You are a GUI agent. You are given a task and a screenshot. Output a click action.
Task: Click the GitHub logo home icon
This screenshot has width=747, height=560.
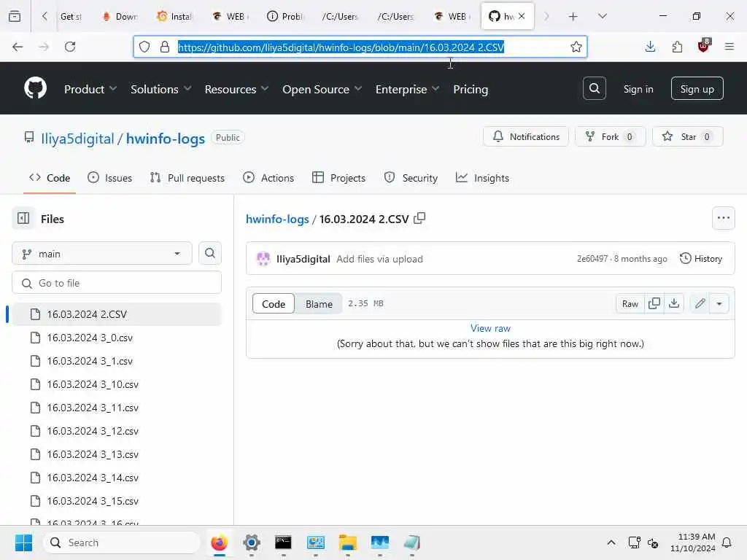pos(35,88)
